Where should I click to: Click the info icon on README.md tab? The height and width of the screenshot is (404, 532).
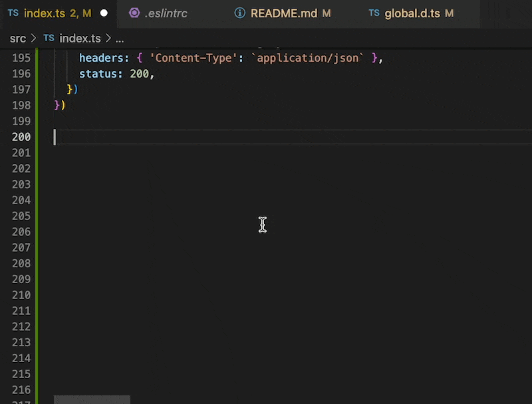tap(240, 13)
